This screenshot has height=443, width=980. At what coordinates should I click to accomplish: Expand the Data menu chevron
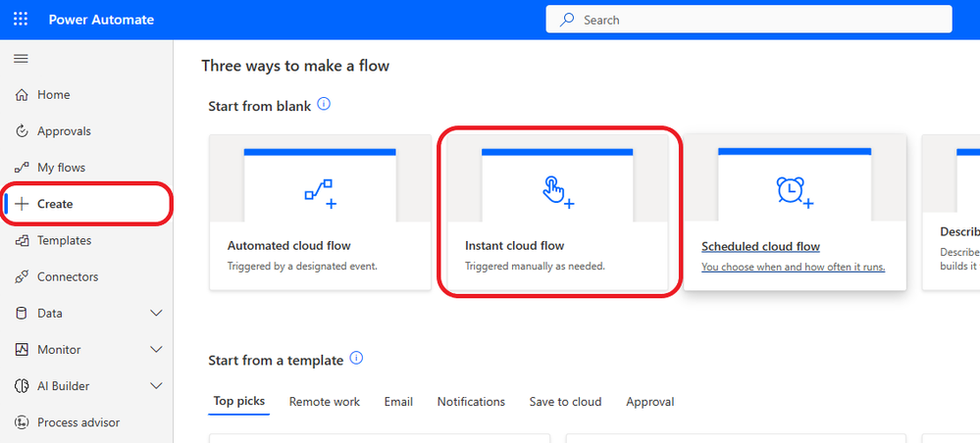click(x=157, y=313)
